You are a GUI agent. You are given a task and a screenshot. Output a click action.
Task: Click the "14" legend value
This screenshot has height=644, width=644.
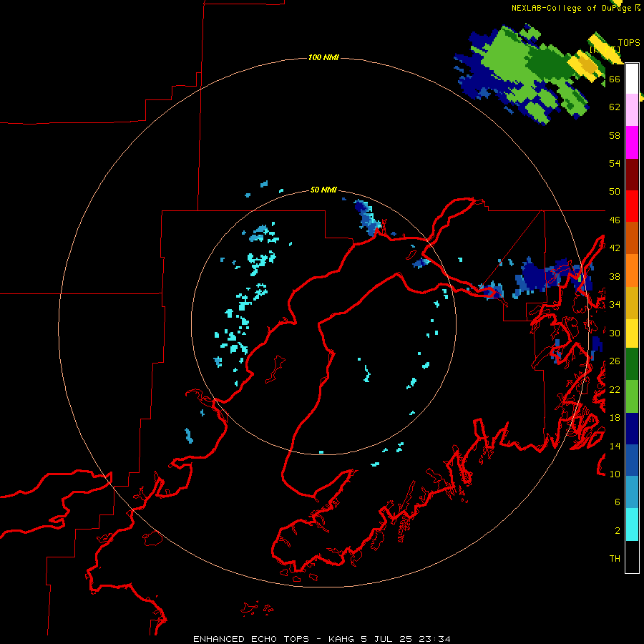click(x=615, y=446)
